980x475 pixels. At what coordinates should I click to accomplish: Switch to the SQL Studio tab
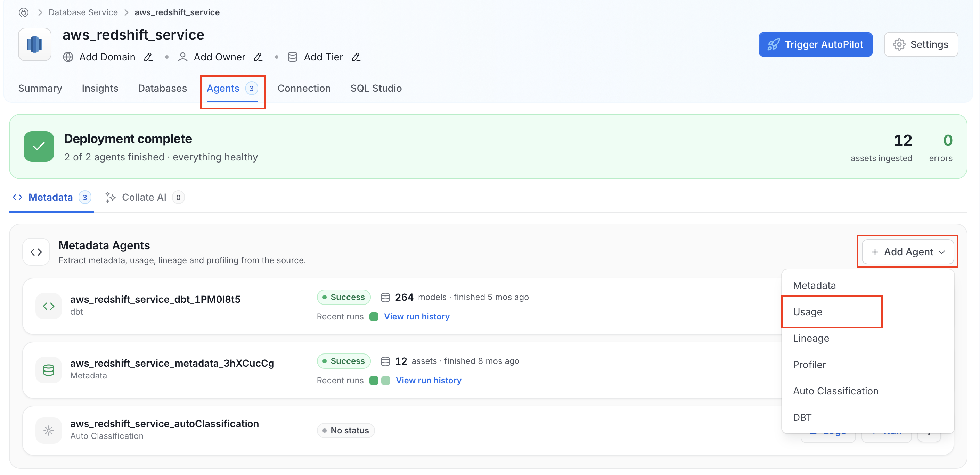coord(376,88)
